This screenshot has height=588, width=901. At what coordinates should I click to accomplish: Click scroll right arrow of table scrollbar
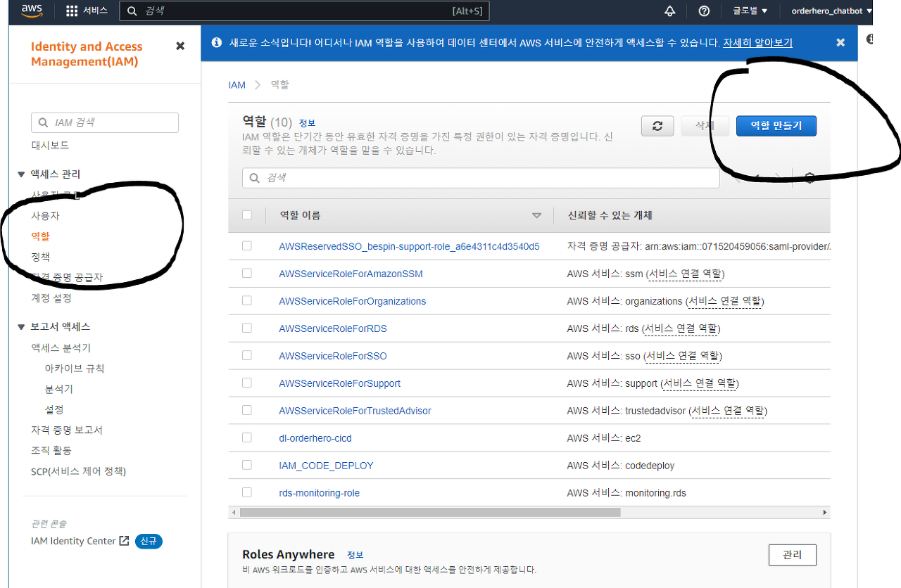[825, 513]
